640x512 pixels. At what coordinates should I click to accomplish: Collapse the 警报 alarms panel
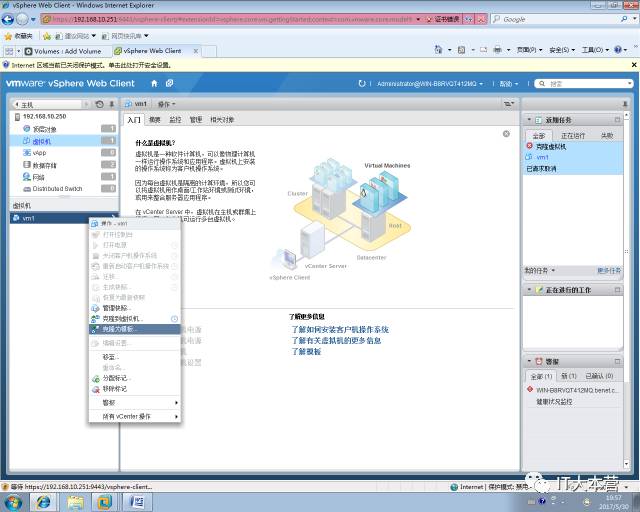pyautogui.click(x=529, y=361)
